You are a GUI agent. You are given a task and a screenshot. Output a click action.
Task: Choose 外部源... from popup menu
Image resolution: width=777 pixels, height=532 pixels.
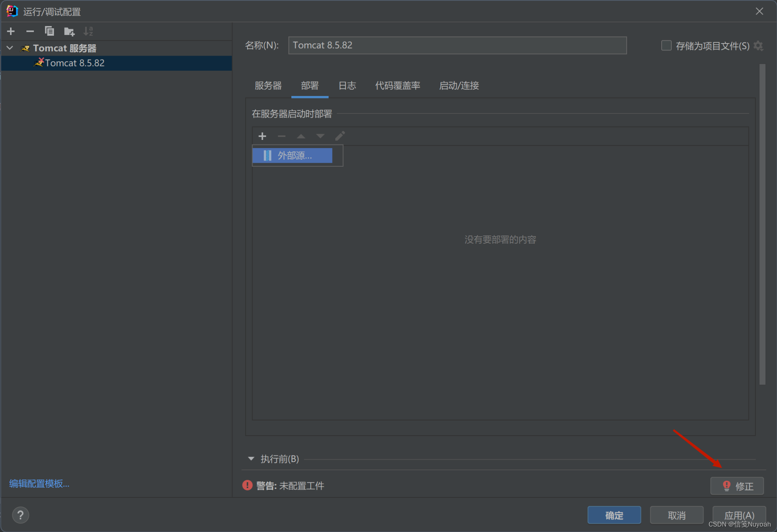click(x=293, y=155)
